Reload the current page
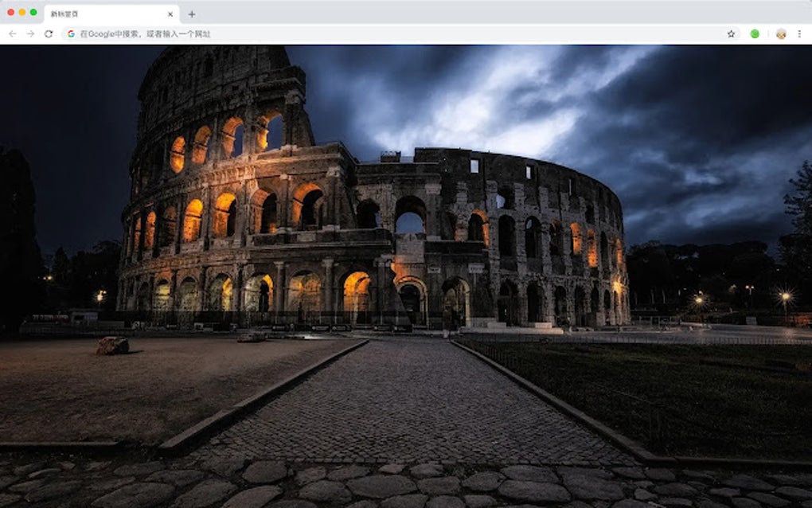The image size is (812, 508). 49,35
